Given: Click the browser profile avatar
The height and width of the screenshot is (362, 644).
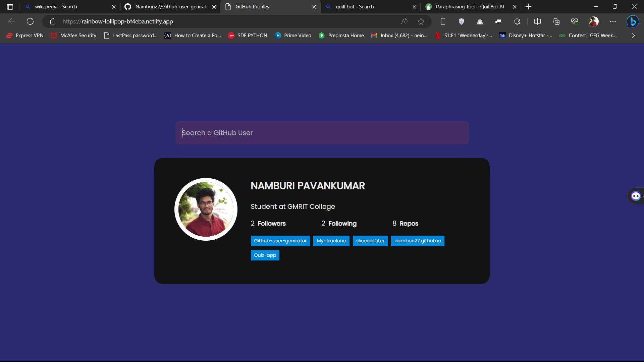Looking at the screenshot, I should pyautogui.click(x=594, y=21).
